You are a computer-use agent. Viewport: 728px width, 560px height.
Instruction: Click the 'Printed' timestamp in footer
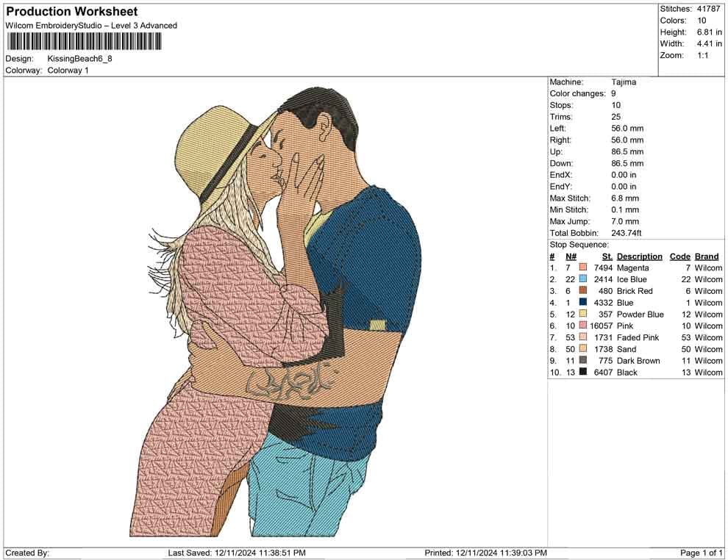click(x=485, y=553)
